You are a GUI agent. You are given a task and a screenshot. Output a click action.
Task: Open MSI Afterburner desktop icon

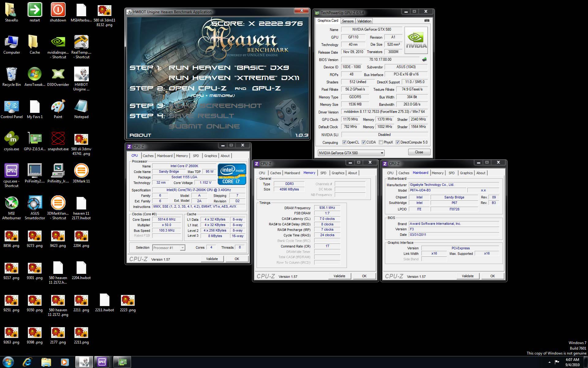click(11, 203)
